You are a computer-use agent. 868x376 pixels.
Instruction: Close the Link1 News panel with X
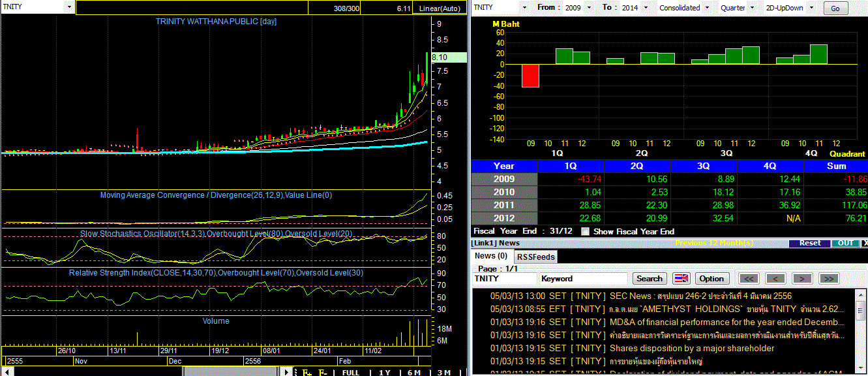click(x=865, y=243)
